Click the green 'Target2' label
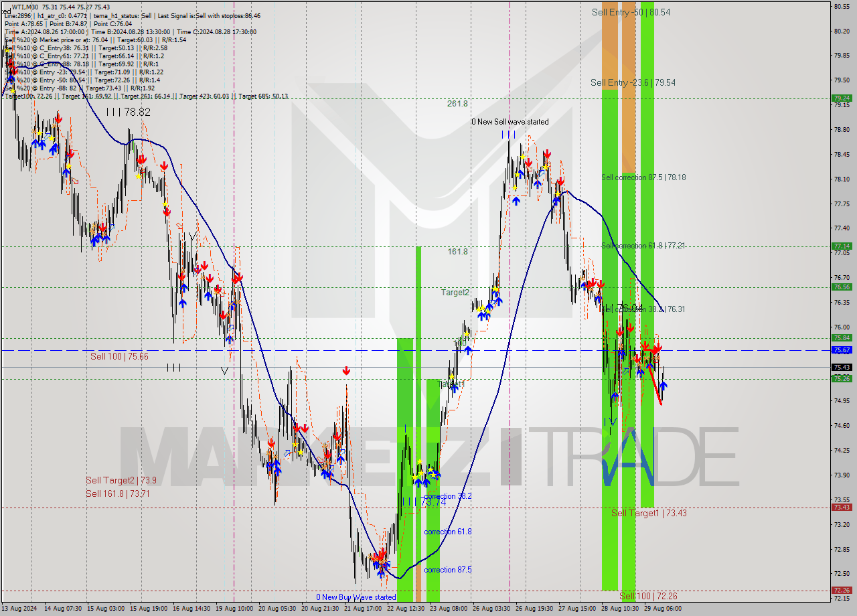This screenshot has height=616, width=857. (x=455, y=293)
